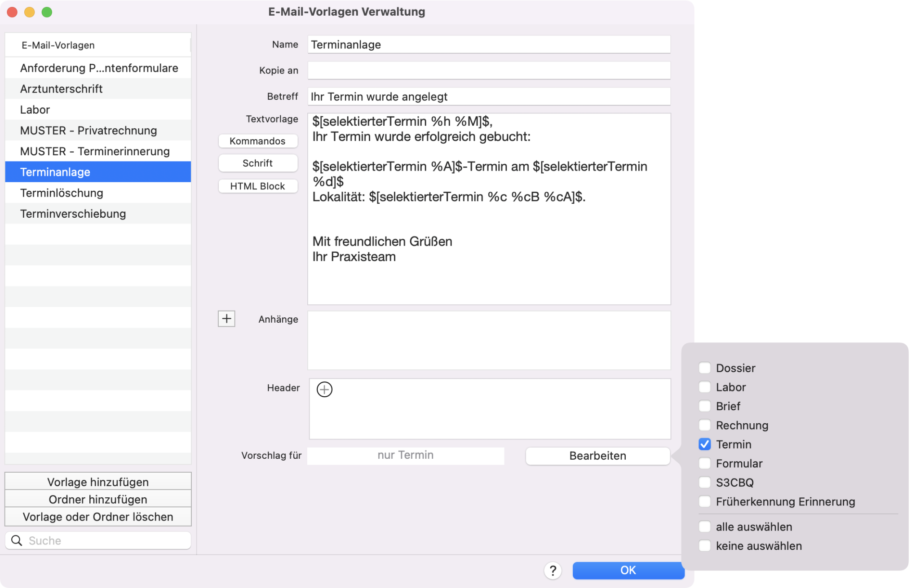Click the plus icon to add an Anhang
Screen dimensions: 920x588
227,319
